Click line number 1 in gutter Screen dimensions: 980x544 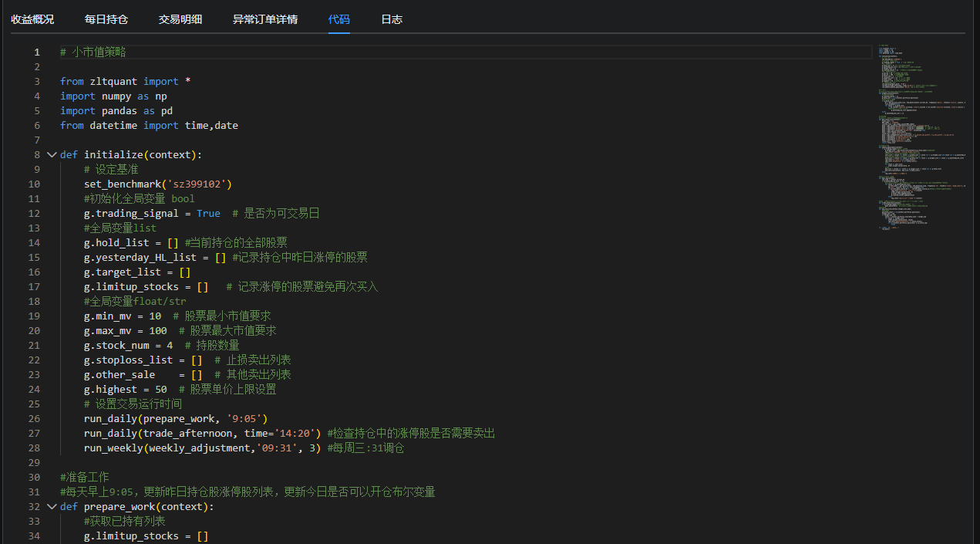pyautogui.click(x=36, y=52)
